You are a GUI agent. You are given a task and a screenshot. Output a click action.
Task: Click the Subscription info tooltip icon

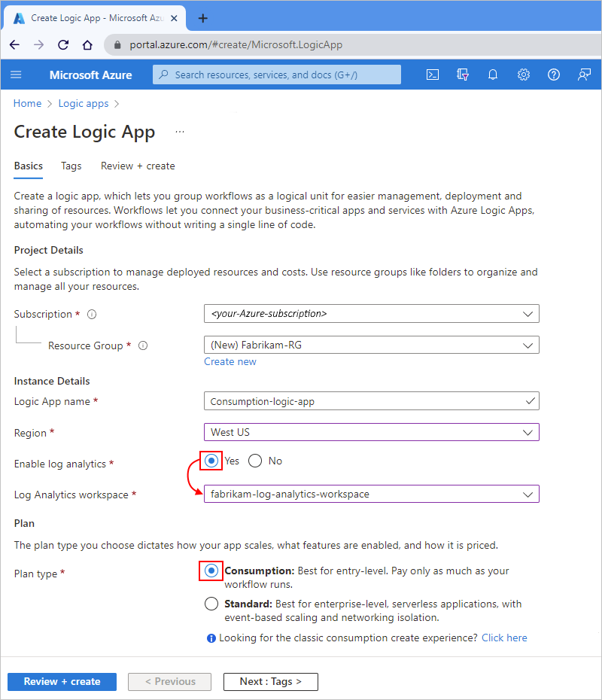coord(91,314)
